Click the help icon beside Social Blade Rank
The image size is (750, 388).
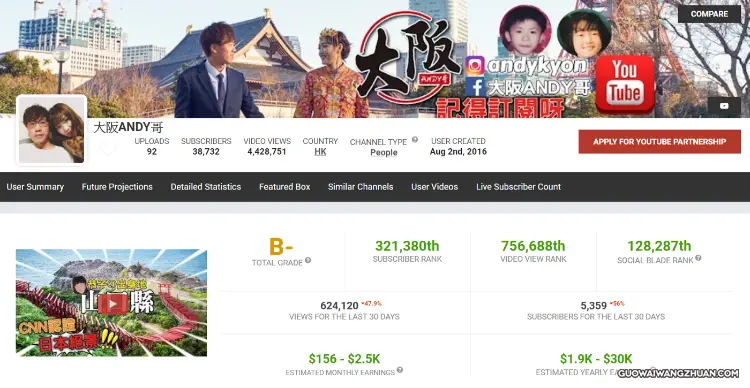tap(698, 258)
